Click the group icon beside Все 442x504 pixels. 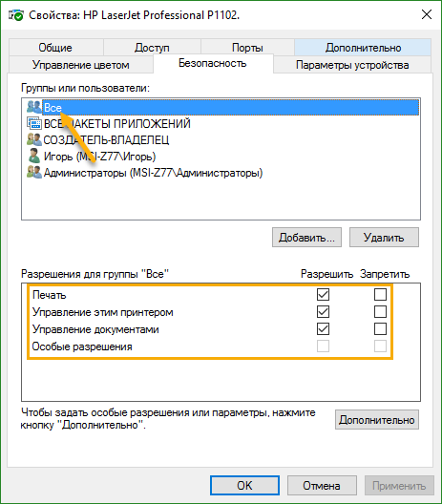tap(33, 107)
